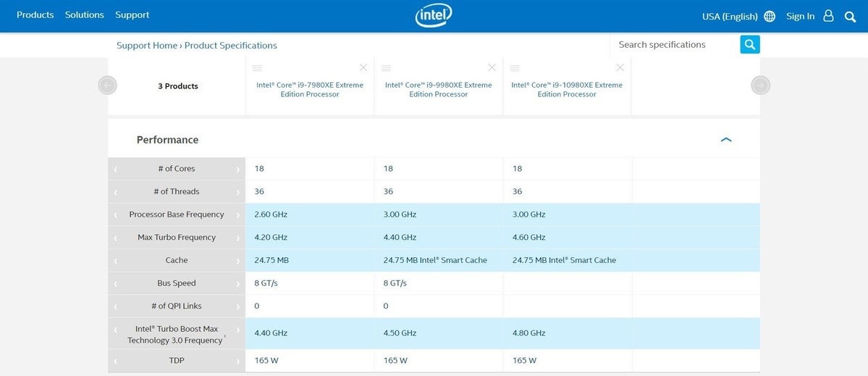Click the Turbo Boost Max Technology 3.0 label
This screenshot has height=376, width=868.
175,335
